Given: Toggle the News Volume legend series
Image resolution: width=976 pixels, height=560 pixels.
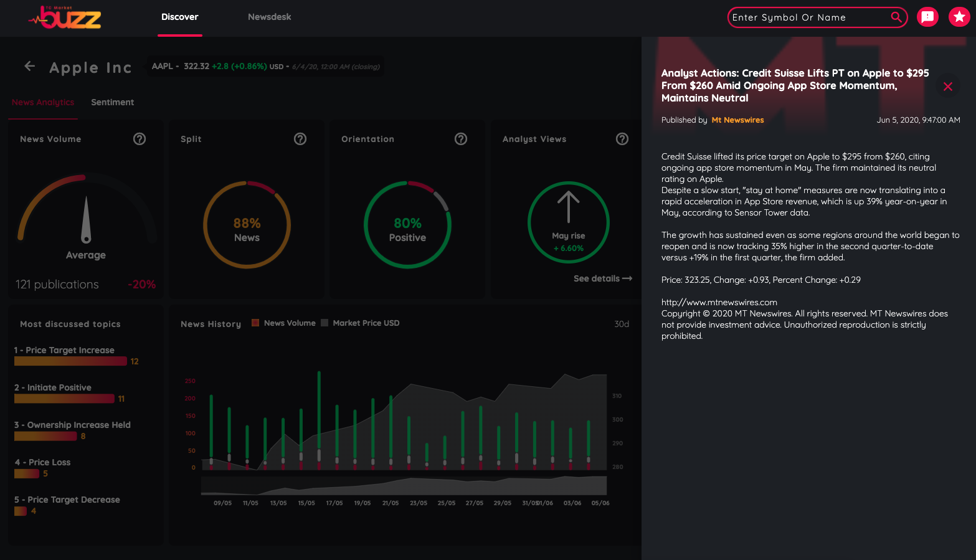Looking at the screenshot, I should pos(283,323).
